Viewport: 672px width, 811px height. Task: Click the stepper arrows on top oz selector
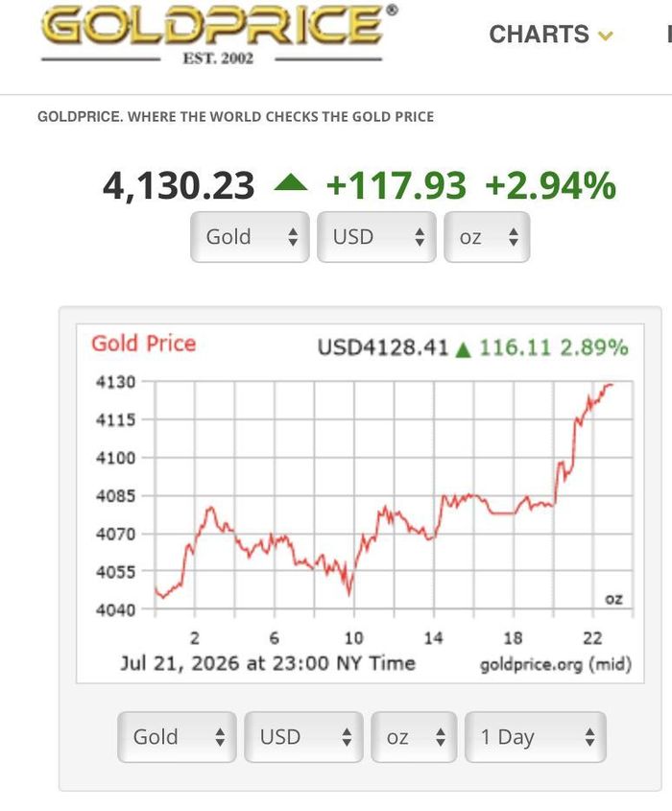click(x=514, y=237)
